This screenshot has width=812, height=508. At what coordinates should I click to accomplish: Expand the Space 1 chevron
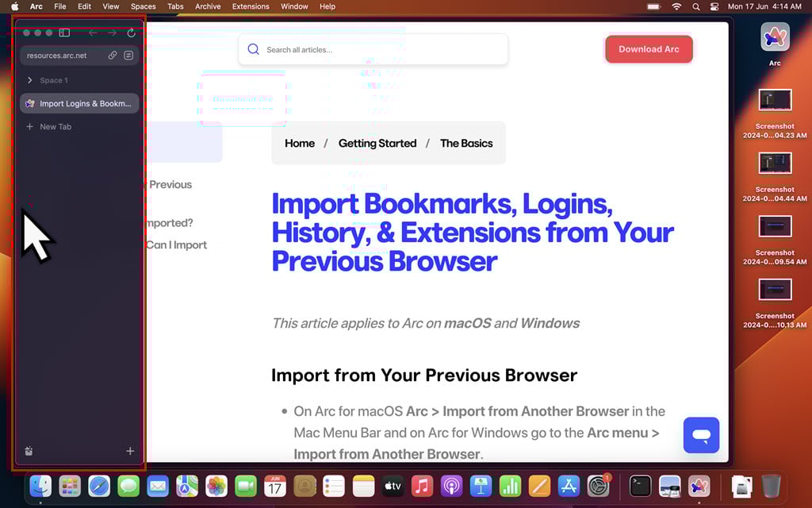(x=29, y=80)
